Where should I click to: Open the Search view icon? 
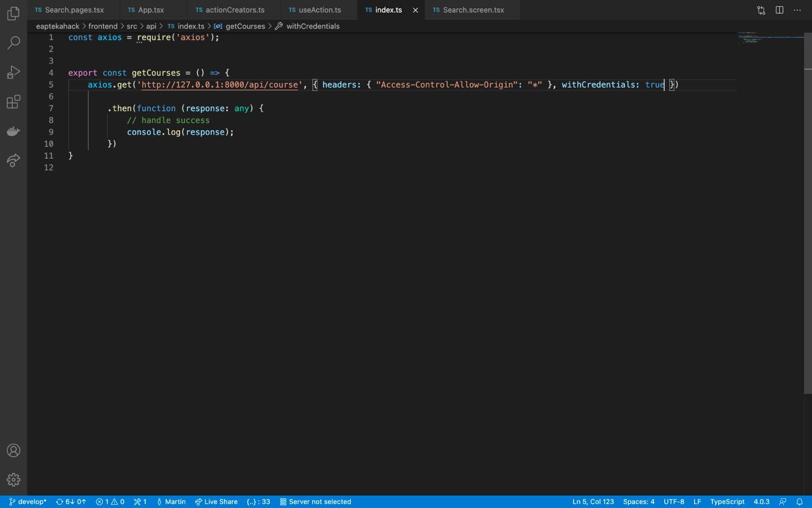click(13, 43)
